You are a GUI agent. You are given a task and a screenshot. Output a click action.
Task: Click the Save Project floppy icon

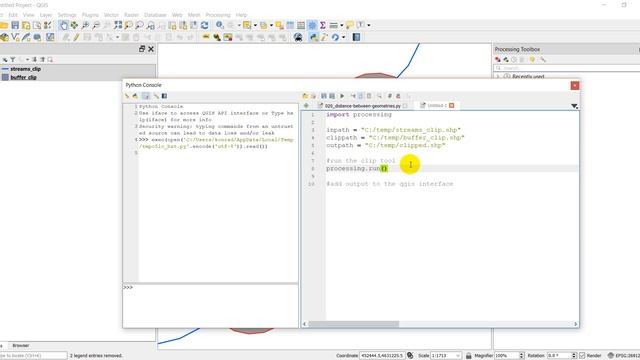(15, 25)
